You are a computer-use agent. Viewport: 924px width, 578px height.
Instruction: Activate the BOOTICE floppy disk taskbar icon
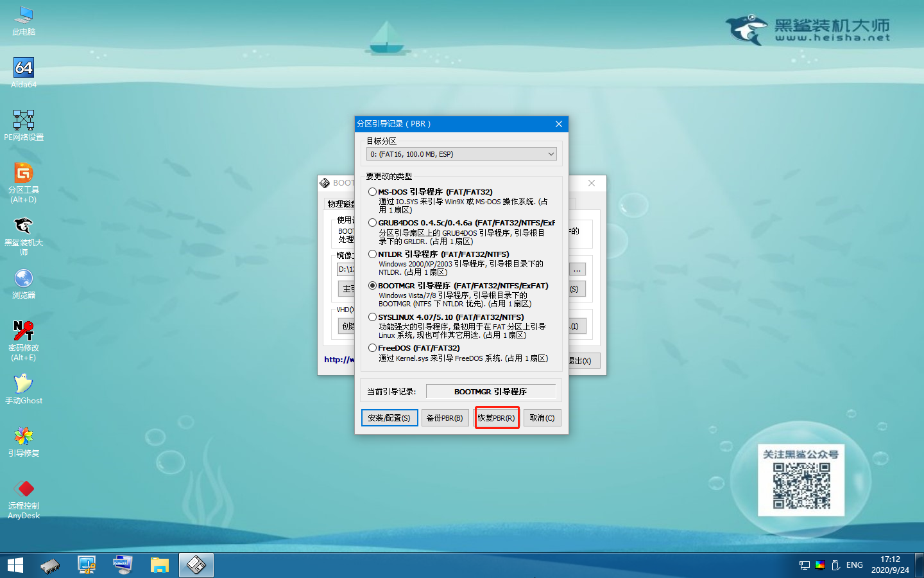pyautogui.click(x=196, y=565)
